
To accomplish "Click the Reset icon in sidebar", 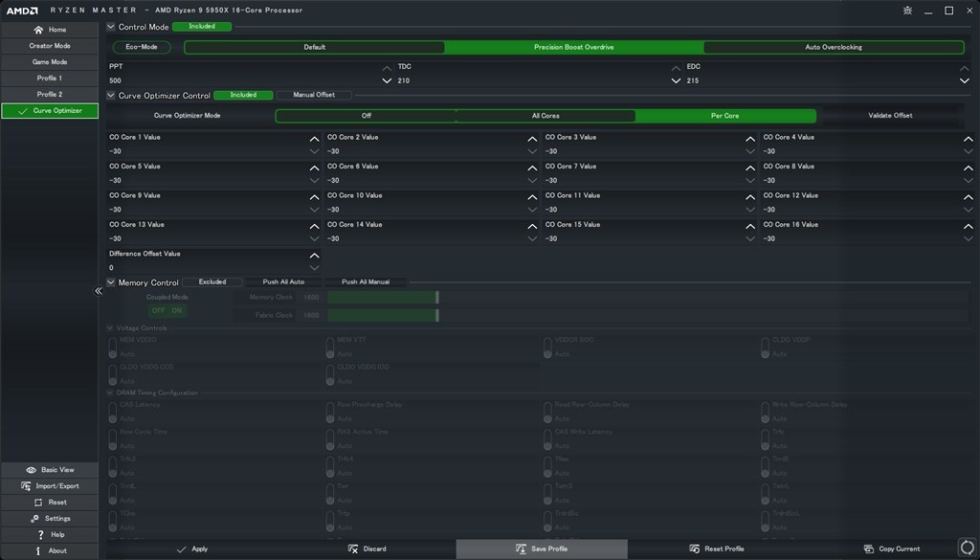I will (x=38, y=503).
